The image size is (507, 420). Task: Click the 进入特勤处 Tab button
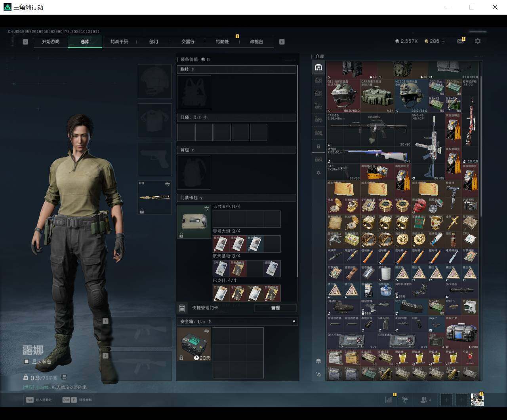pyautogui.click(x=39, y=400)
